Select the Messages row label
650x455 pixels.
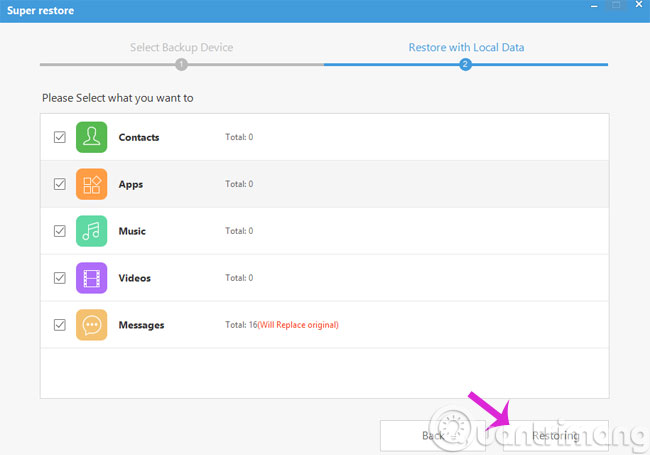click(141, 325)
